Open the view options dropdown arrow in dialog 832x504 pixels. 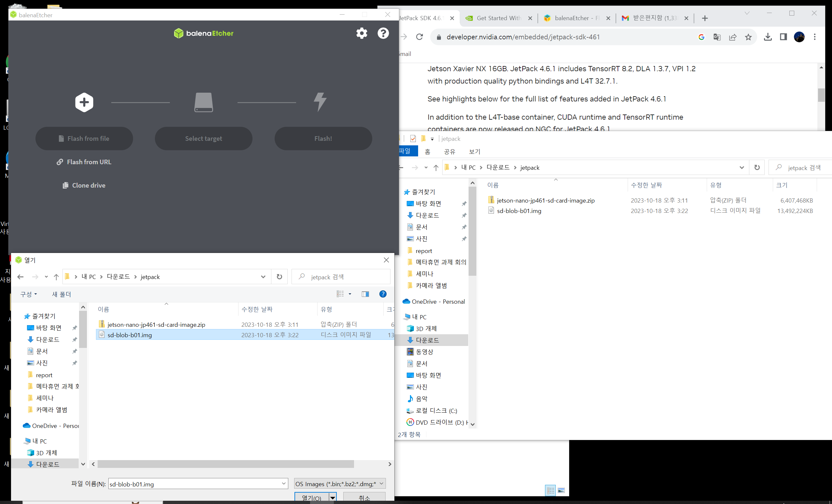click(x=350, y=294)
